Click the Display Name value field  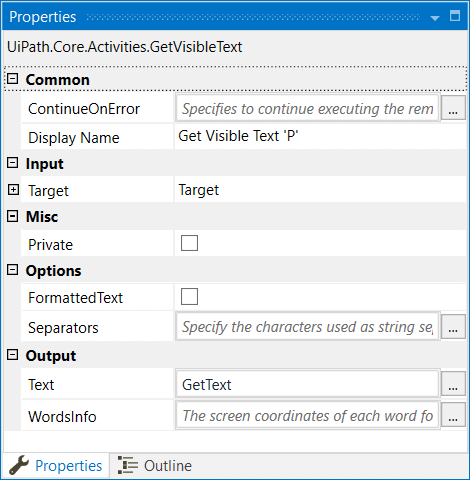click(320, 136)
